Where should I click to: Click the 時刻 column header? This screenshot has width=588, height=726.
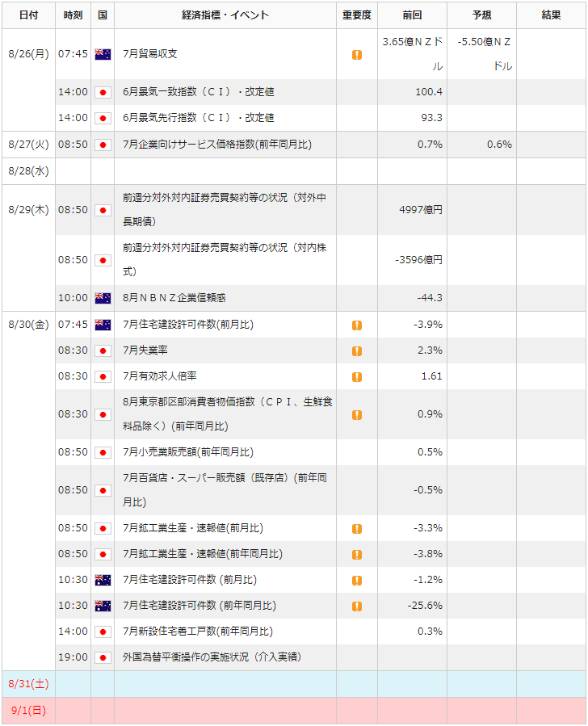point(73,15)
